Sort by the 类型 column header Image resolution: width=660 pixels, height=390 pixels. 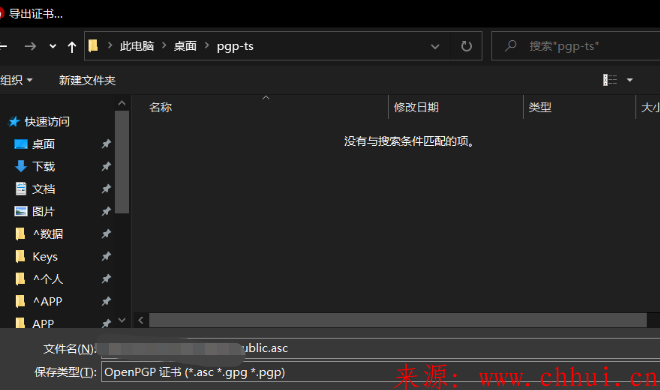pyautogui.click(x=540, y=107)
